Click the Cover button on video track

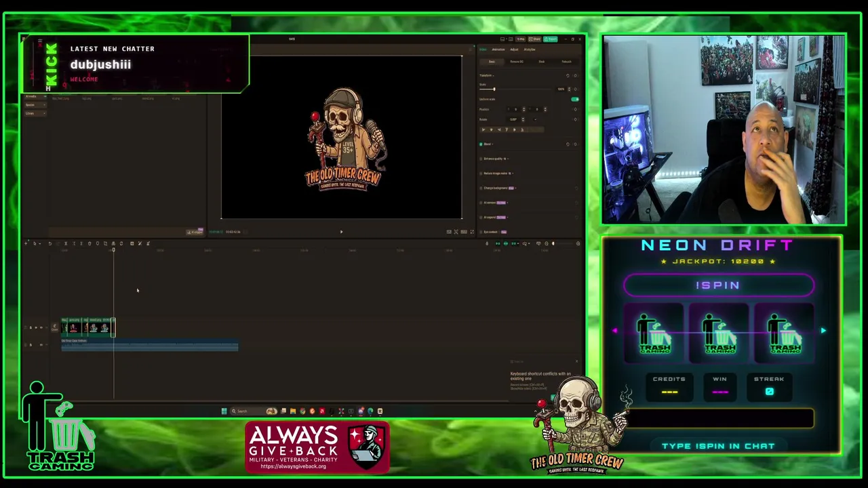(x=54, y=327)
